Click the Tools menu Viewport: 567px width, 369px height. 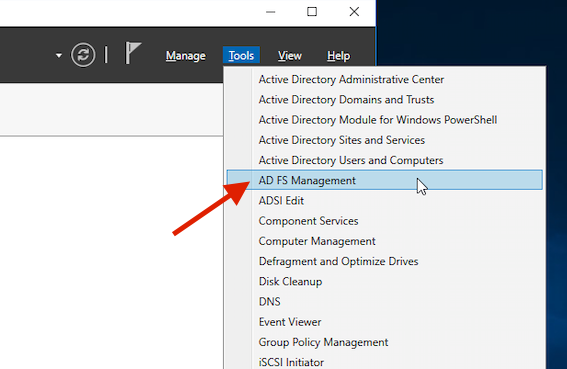pos(241,56)
